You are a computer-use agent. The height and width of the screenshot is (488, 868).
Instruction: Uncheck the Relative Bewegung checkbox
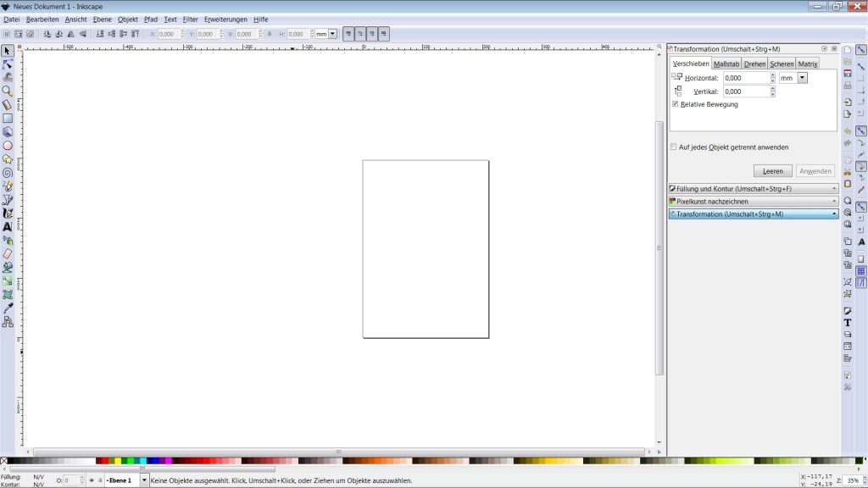(675, 104)
